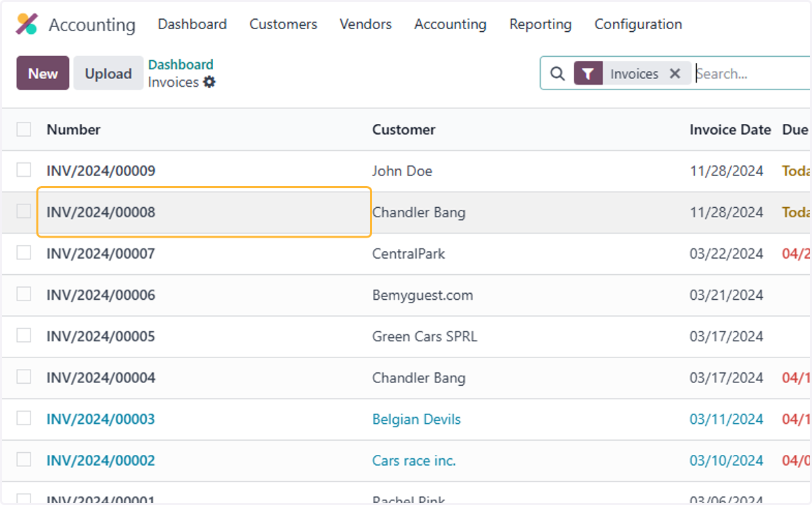Focus the Search input field
Image resolution: width=812 pixels, height=505 pixels.
pyautogui.click(x=752, y=74)
